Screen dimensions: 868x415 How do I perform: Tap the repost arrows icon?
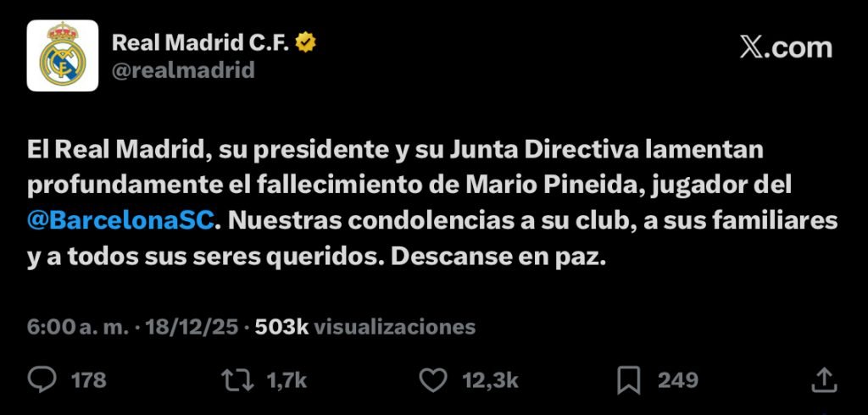pos(237,380)
